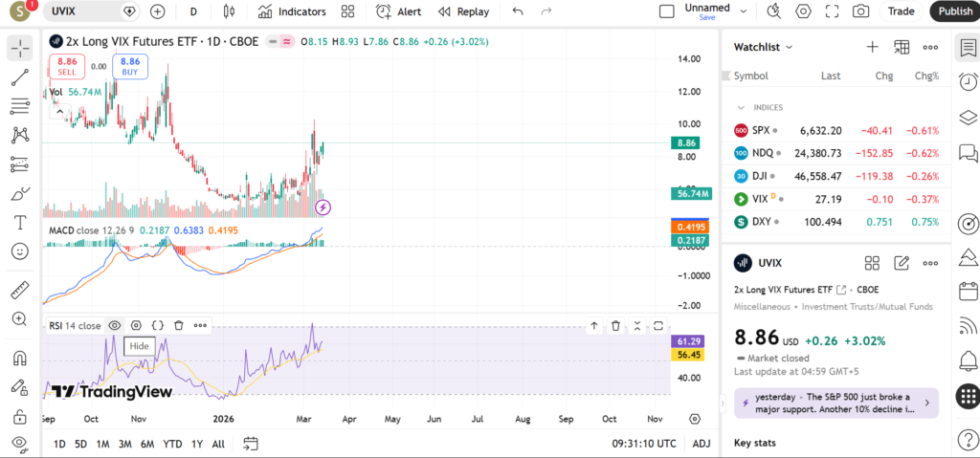
Task: Hide the RSI indicator using eye icon
Action: click(115, 325)
